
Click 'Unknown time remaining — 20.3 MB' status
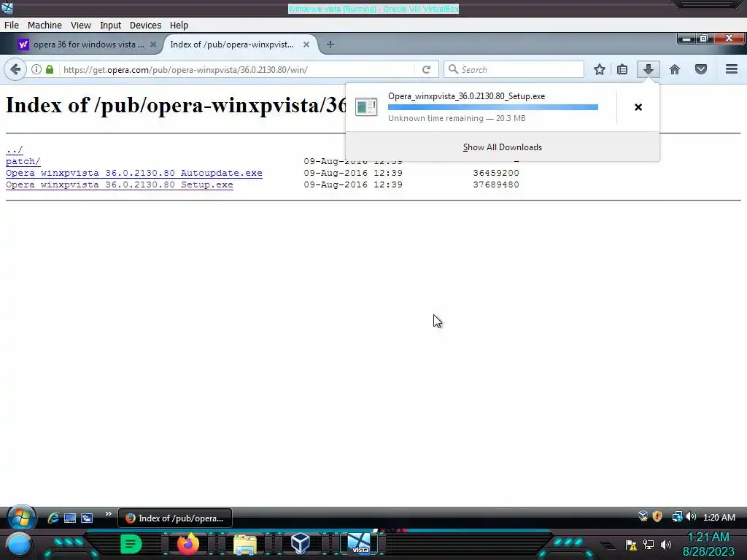coord(457,118)
